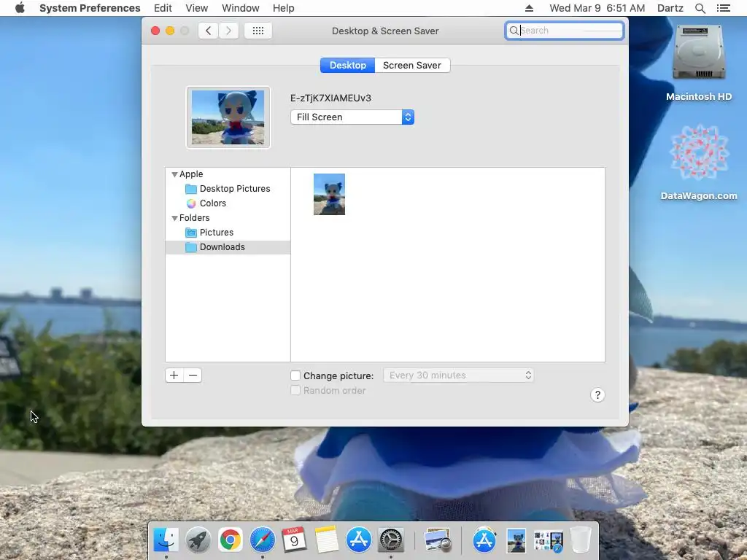The height and width of the screenshot is (560, 747).
Task: Click the current wallpaper preview
Action: pos(228,117)
